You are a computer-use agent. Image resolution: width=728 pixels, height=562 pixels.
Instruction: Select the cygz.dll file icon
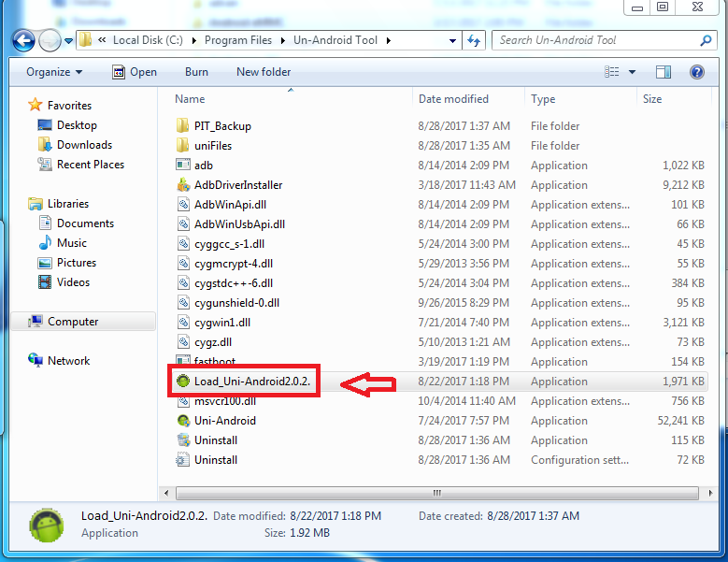(x=183, y=342)
